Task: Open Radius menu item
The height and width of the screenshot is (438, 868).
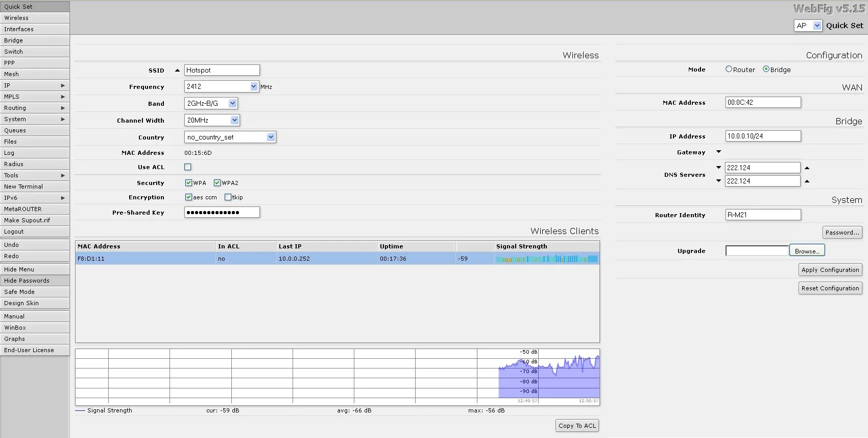Action: pyautogui.click(x=35, y=164)
